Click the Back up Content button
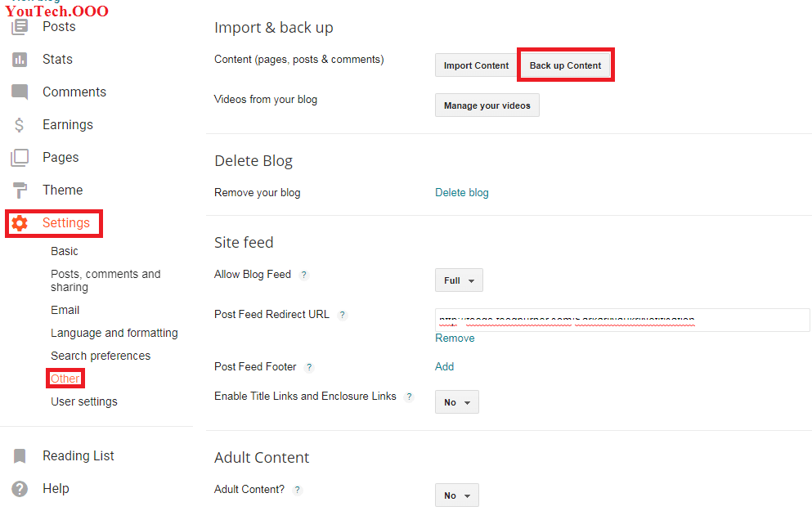The image size is (812, 520). pos(566,65)
